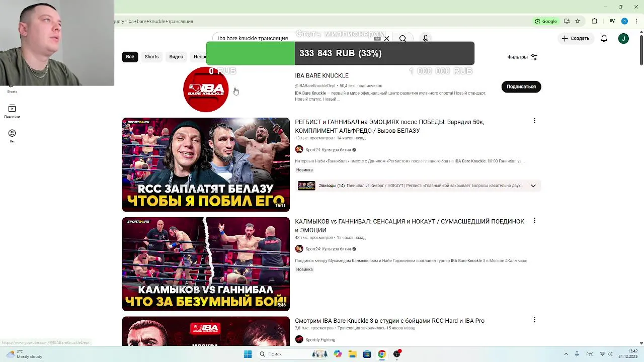
Task: Open Subscriptions in the YouTube sidebar
Action: (x=12, y=112)
